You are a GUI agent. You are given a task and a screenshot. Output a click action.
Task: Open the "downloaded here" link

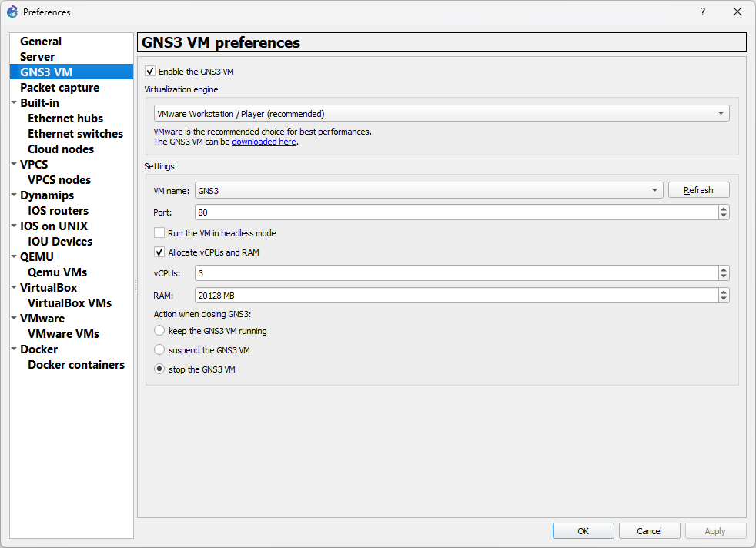pyautogui.click(x=264, y=141)
